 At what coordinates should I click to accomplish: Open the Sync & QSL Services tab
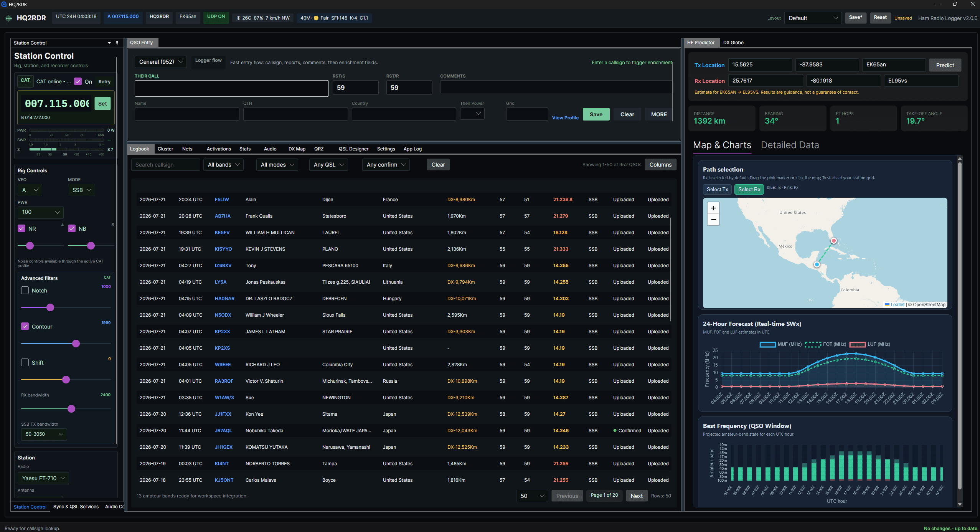(x=76, y=507)
